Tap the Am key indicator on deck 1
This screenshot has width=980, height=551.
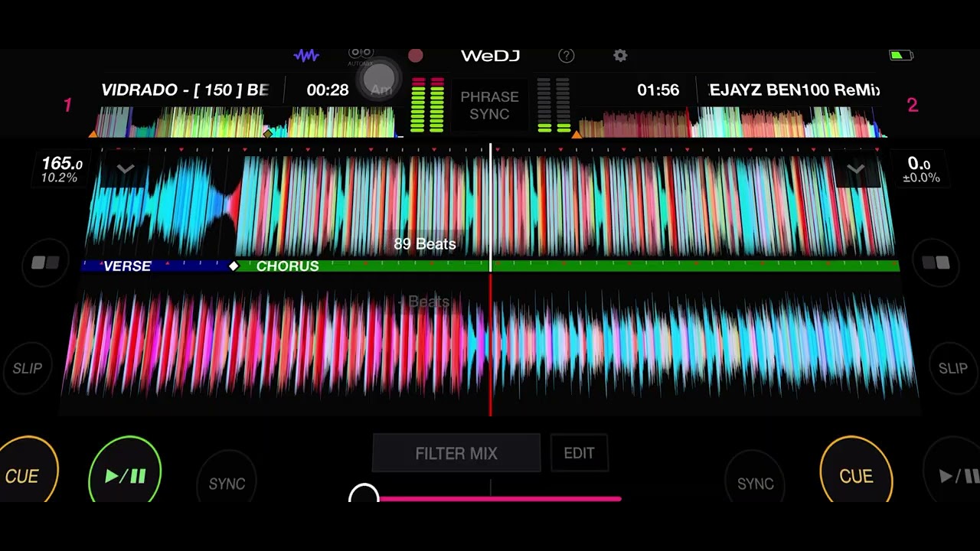point(381,90)
